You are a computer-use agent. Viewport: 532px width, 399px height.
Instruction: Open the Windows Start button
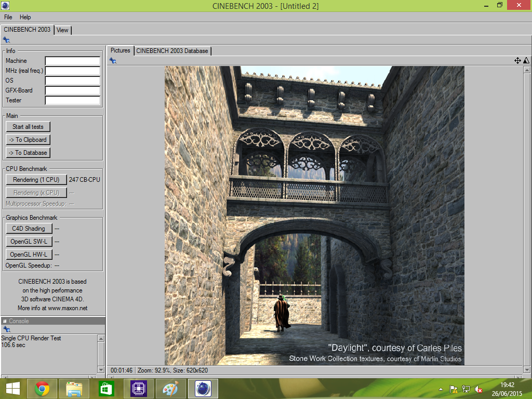(13, 389)
